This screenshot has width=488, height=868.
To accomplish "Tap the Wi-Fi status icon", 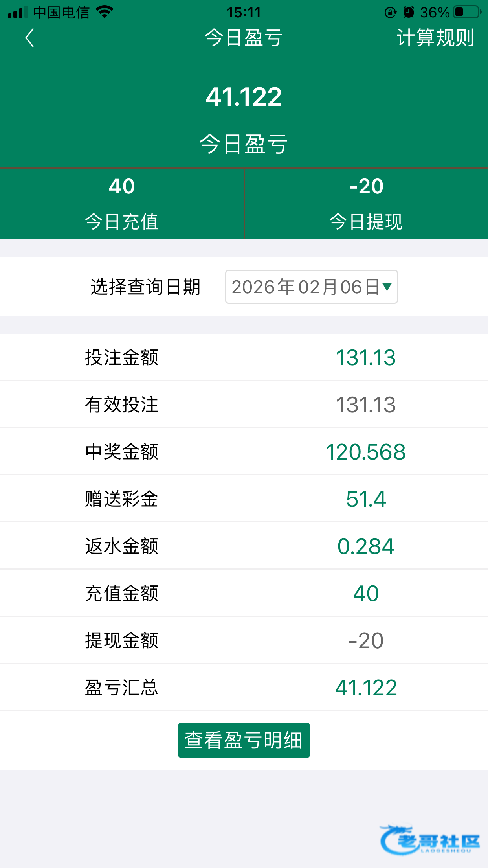I will pos(105,12).
